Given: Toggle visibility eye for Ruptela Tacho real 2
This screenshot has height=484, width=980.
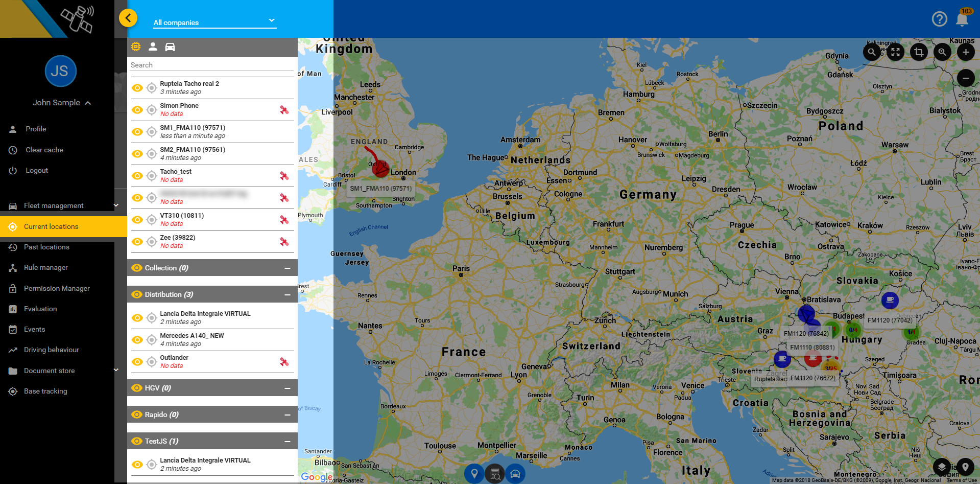Looking at the screenshot, I should pos(137,88).
